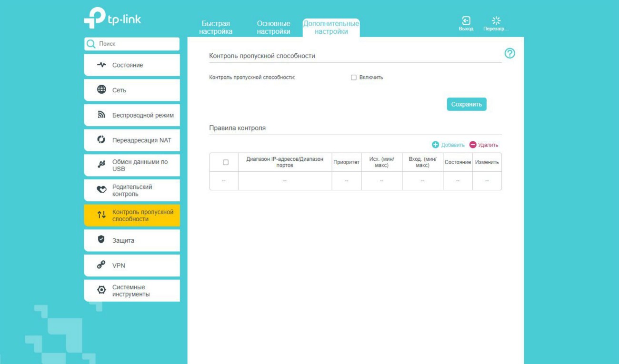Click the help question mark icon
The height and width of the screenshot is (364, 619).
point(509,54)
